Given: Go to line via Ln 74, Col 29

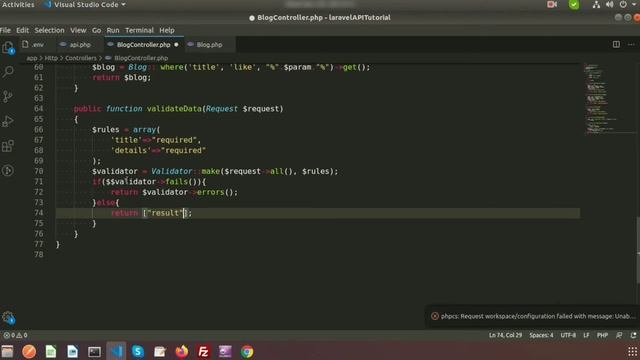Looking at the screenshot, I should [505, 335].
